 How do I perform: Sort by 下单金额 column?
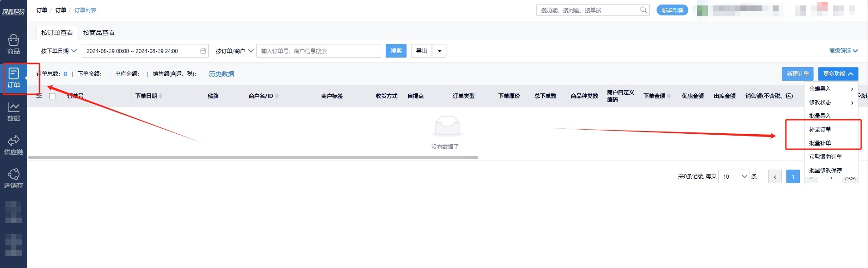tap(669, 96)
